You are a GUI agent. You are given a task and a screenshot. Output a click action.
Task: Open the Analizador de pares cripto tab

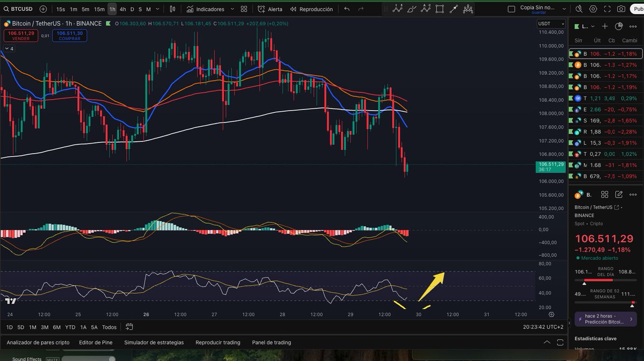[38, 342]
